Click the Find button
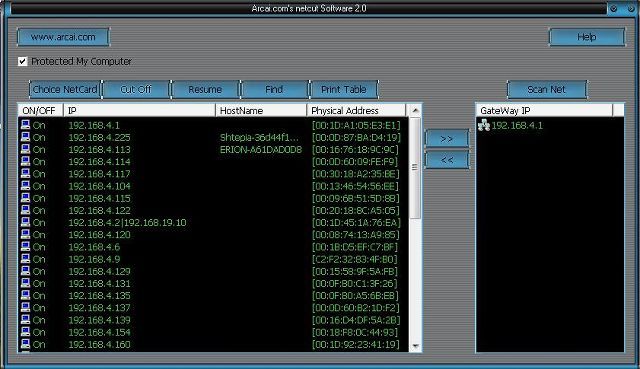 click(274, 89)
